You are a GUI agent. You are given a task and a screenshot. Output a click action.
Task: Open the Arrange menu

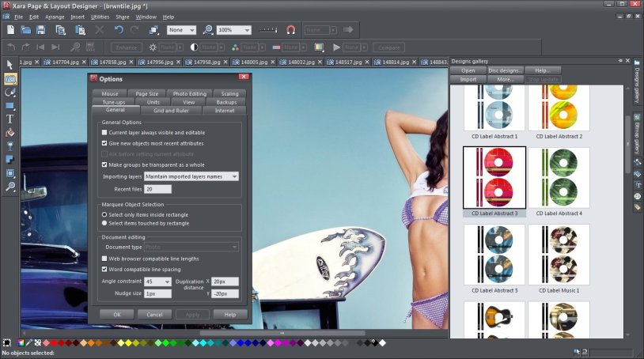(x=55, y=17)
